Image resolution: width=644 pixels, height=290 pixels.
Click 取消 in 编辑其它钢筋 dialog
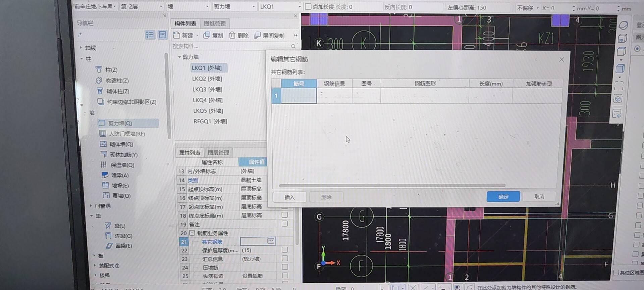(x=539, y=197)
